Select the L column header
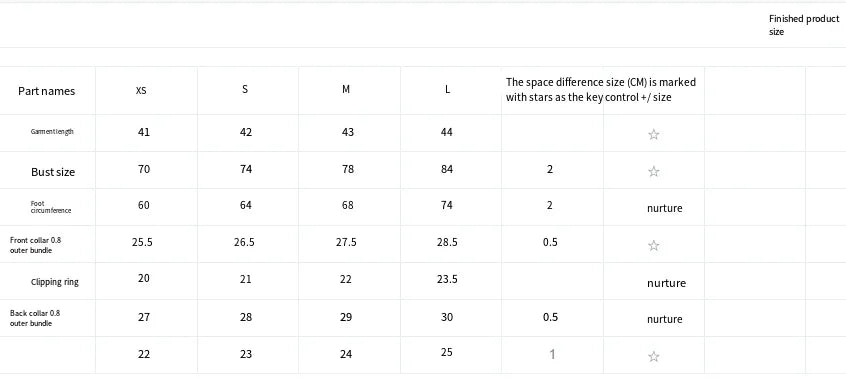The image size is (846, 379). click(x=447, y=89)
